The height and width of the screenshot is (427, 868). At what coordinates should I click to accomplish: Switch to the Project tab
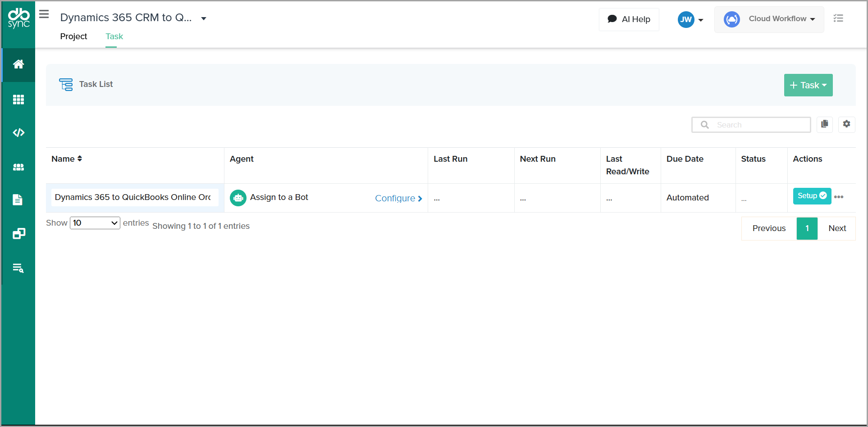click(73, 36)
